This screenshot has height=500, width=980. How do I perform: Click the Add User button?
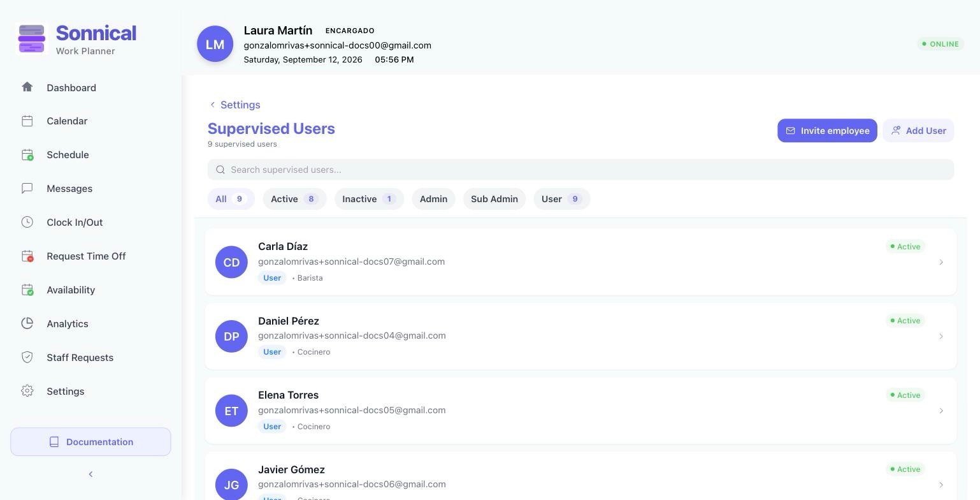(x=918, y=131)
